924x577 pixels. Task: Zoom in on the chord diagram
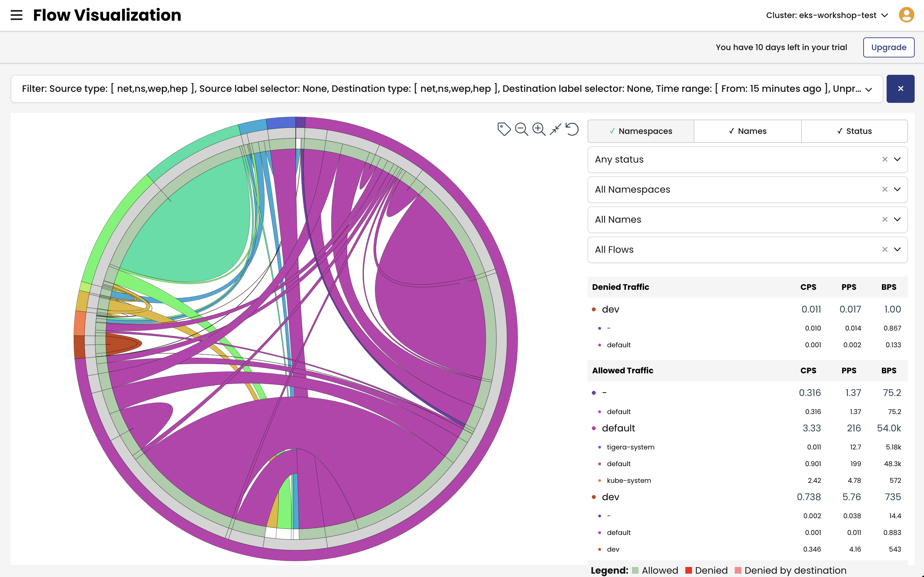pos(539,129)
